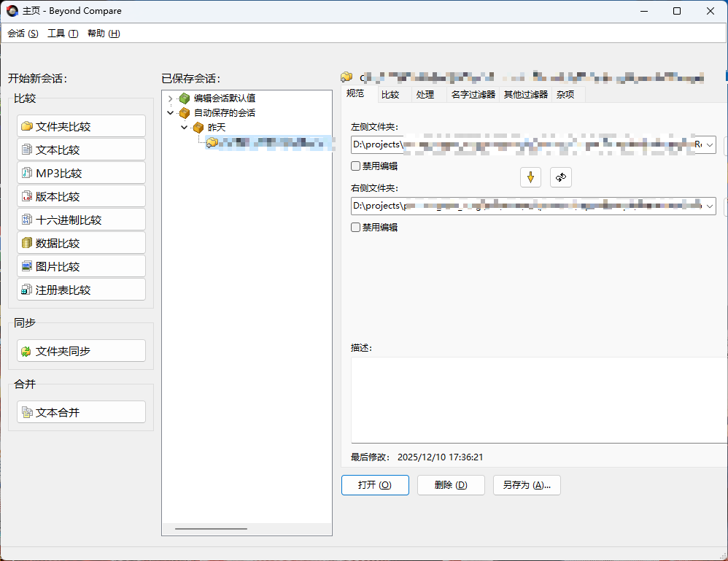Open the 版本比较 version compare
The width and height of the screenshot is (728, 561).
click(x=81, y=196)
